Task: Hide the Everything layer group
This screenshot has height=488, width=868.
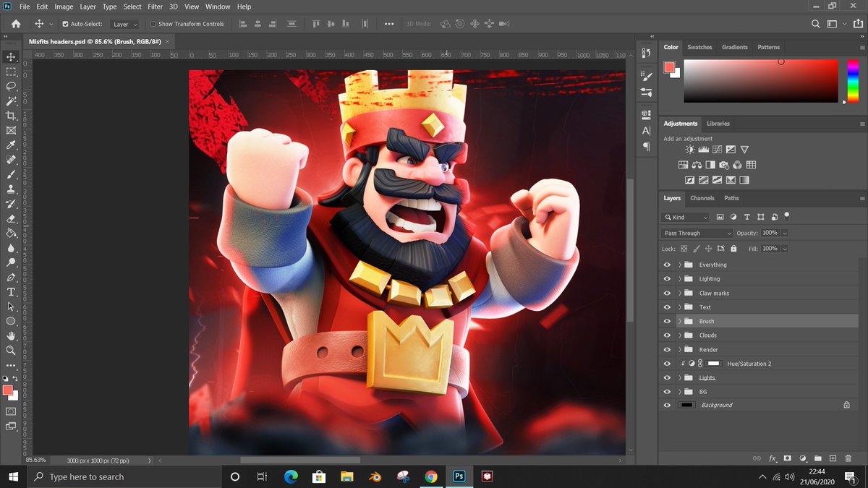Action: pyautogui.click(x=667, y=265)
